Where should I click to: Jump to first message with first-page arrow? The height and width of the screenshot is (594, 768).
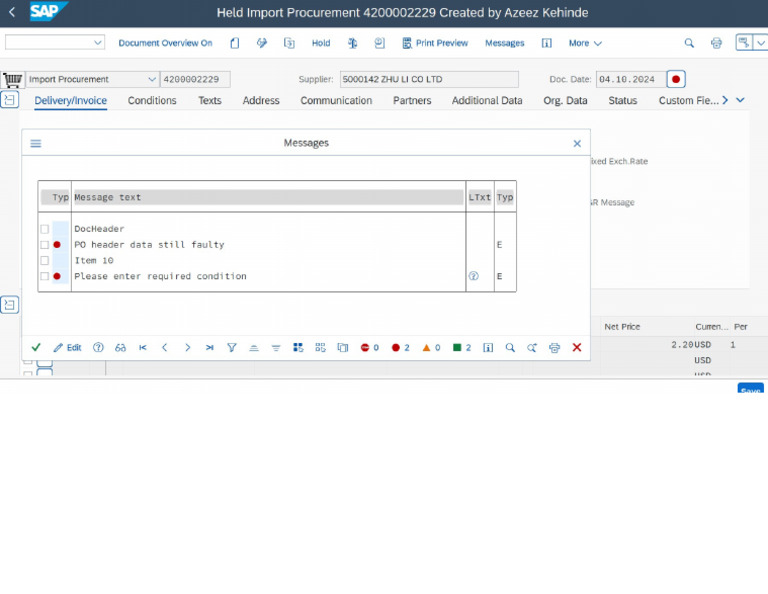click(143, 348)
